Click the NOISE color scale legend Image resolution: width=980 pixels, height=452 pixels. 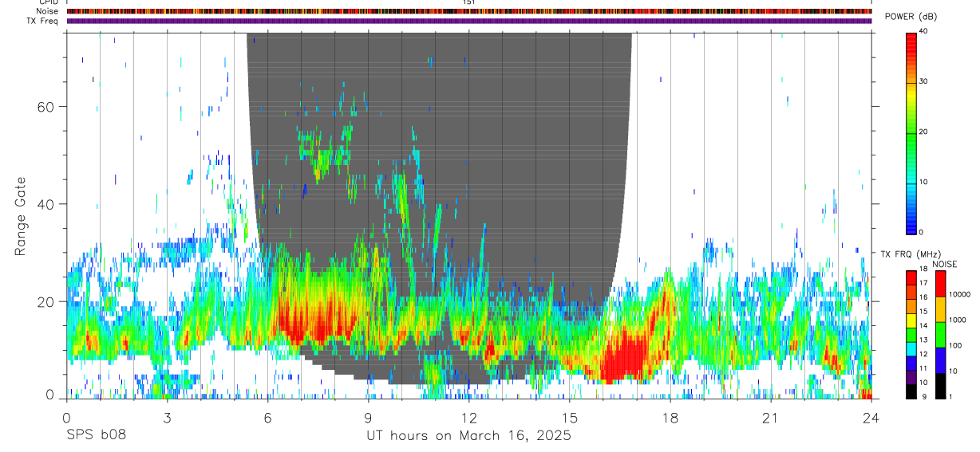pyautogui.click(x=939, y=334)
